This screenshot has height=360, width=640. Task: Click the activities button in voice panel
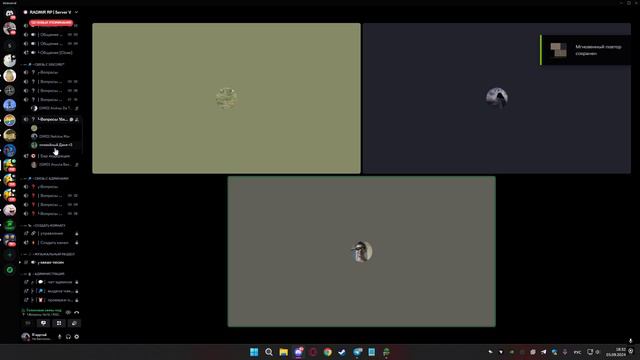click(x=59, y=323)
